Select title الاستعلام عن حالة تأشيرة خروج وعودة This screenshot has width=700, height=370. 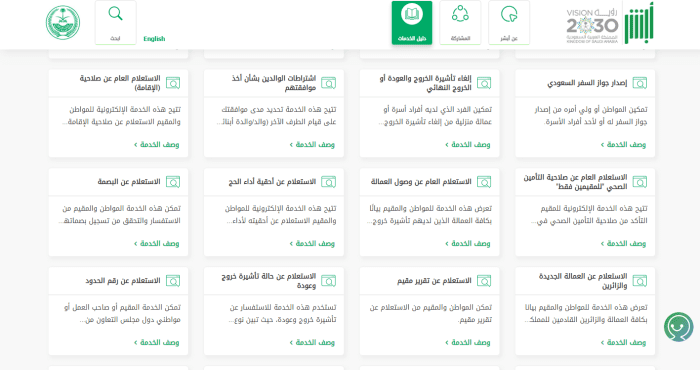point(269,281)
